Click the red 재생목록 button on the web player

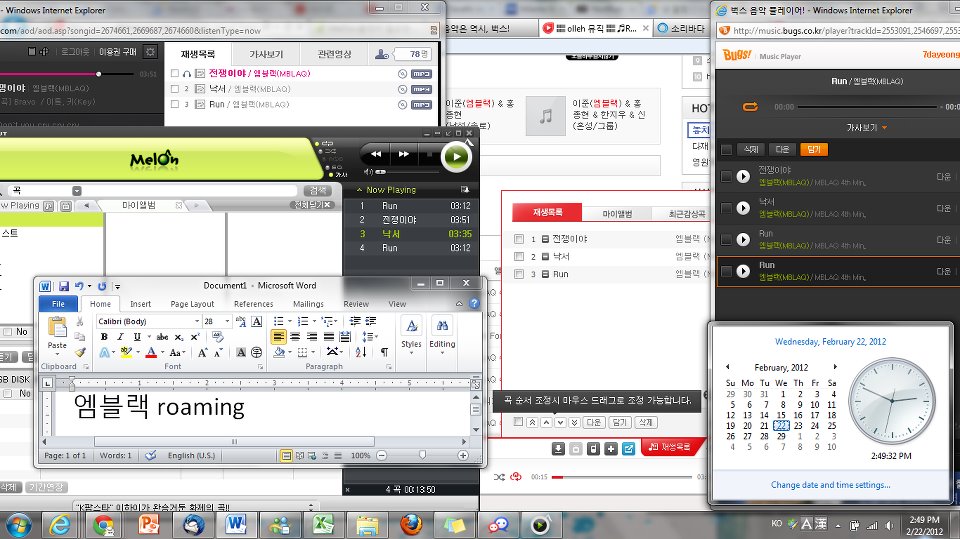click(x=672, y=447)
